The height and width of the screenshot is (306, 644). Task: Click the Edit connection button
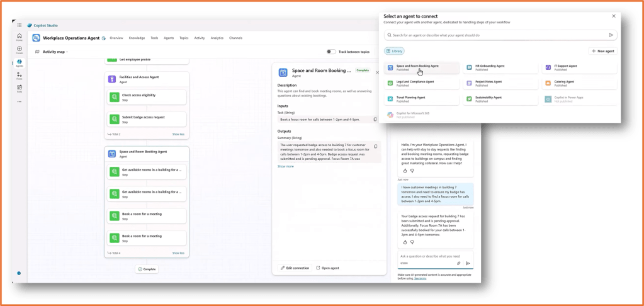coord(295,268)
